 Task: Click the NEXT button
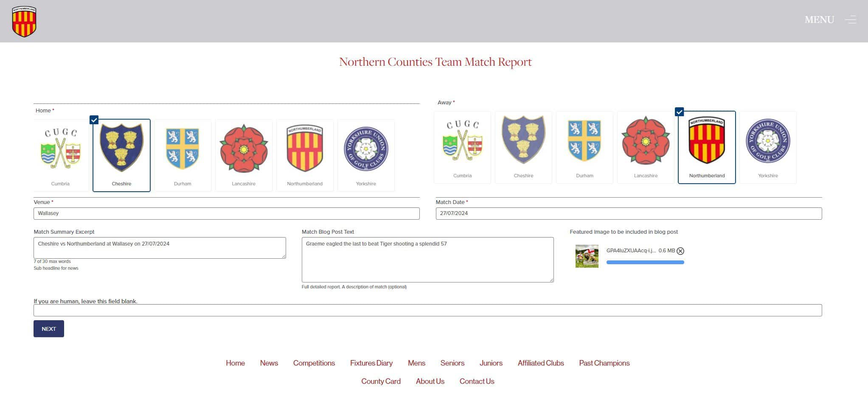[49, 329]
